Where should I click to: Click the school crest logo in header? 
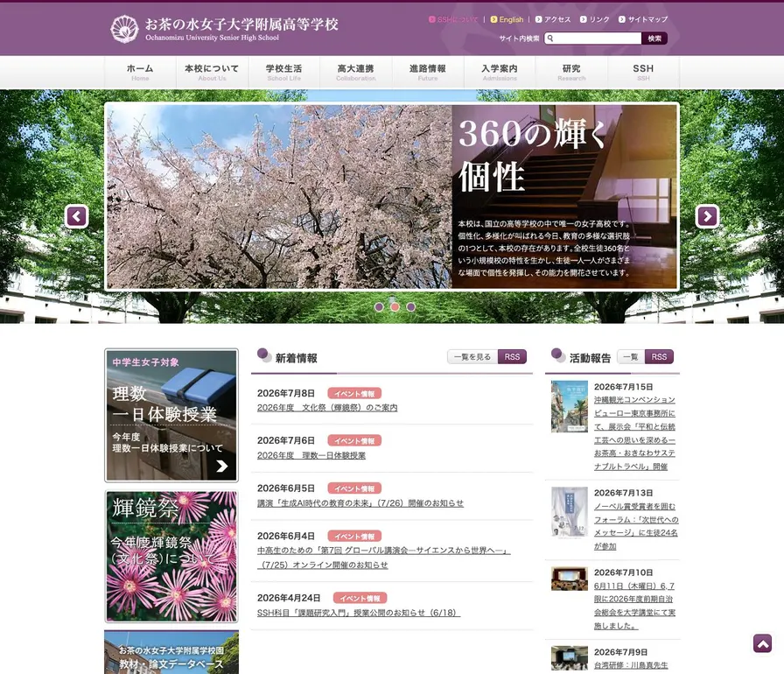click(x=124, y=29)
